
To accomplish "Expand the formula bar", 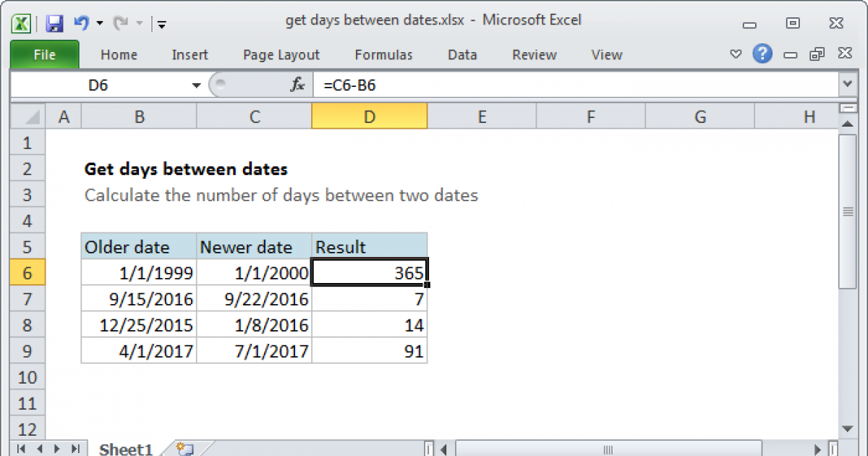I will tap(847, 85).
